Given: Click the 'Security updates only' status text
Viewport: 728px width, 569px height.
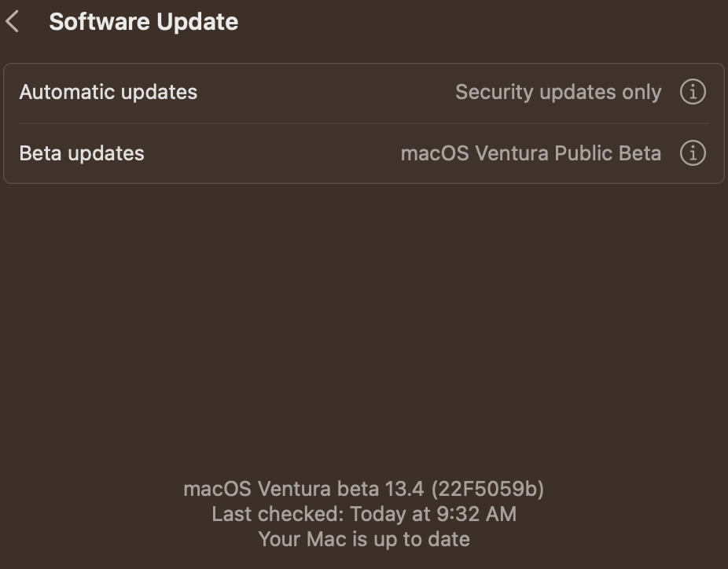Looking at the screenshot, I should tap(558, 93).
